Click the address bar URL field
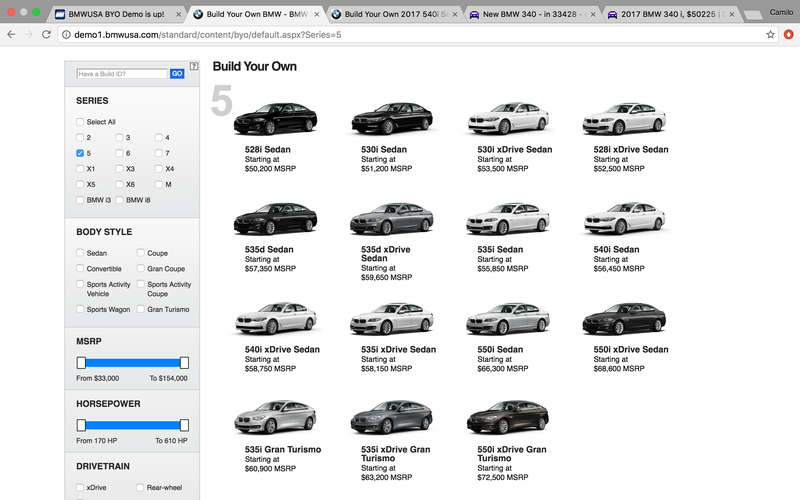 tap(411, 35)
